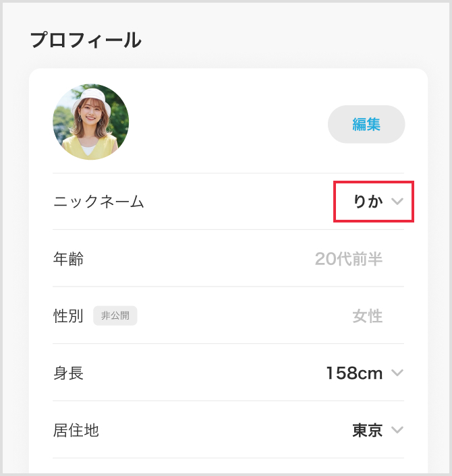Screen dimensions: 452x476
Task: Click the ニックネーム row label
Action: tap(98, 201)
